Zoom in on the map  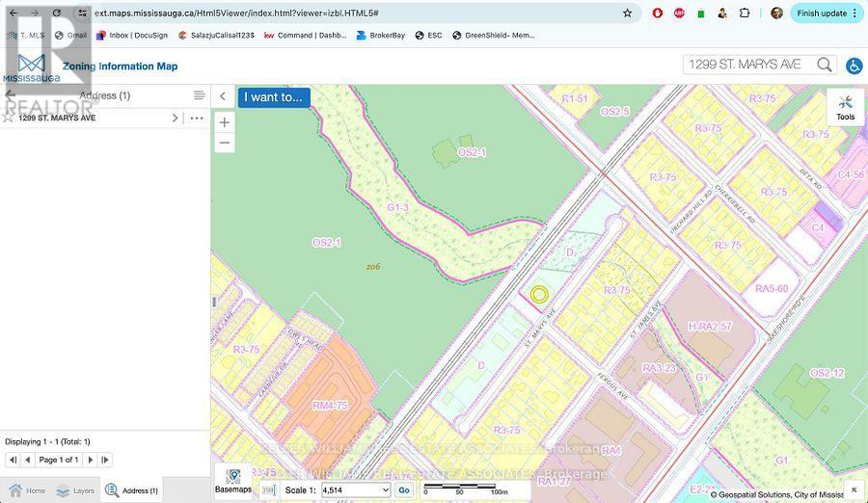pyautogui.click(x=224, y=122)
